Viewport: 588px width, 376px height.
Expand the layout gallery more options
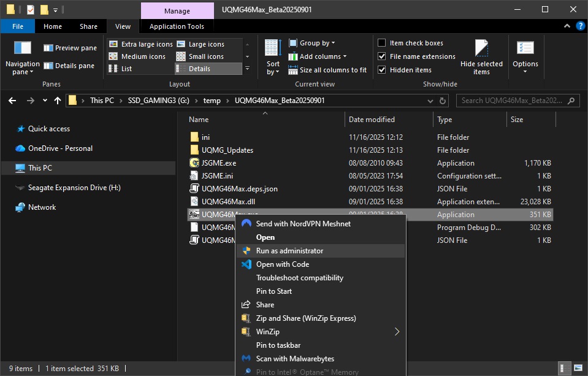247,68
